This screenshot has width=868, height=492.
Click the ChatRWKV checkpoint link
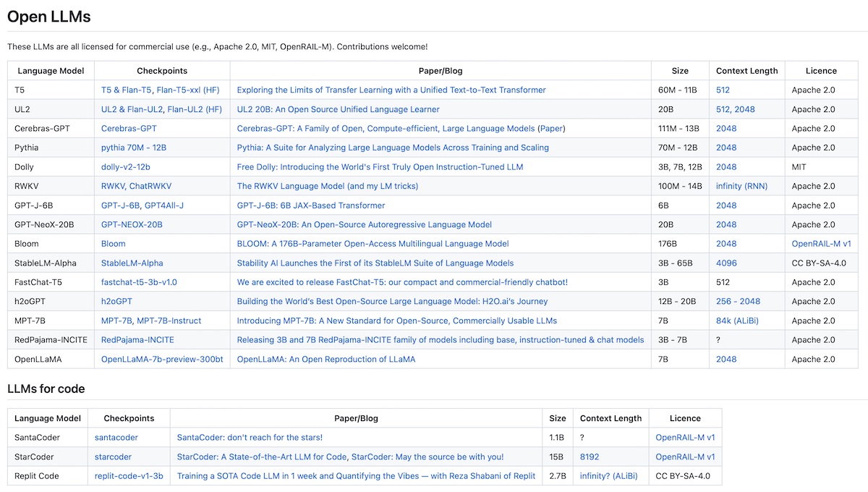[150, 186]
